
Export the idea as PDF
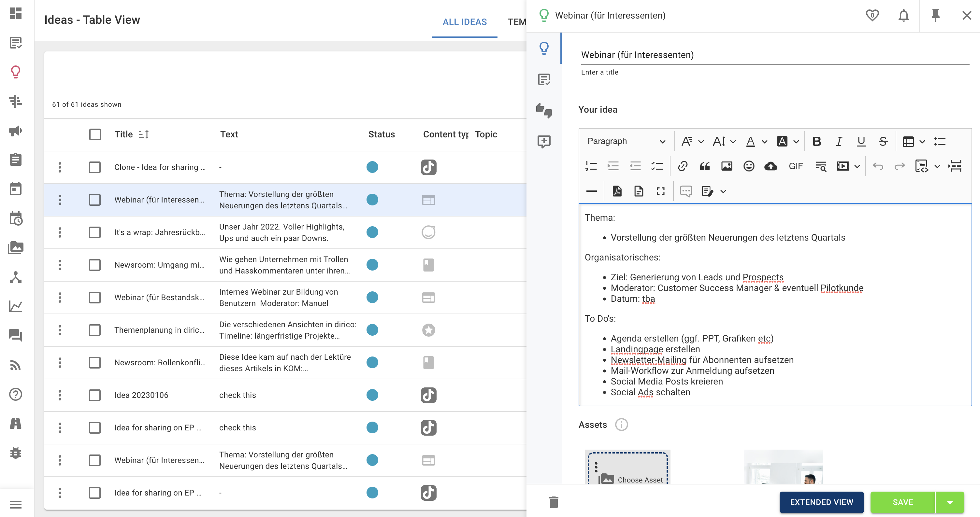[x=617, y=191]
